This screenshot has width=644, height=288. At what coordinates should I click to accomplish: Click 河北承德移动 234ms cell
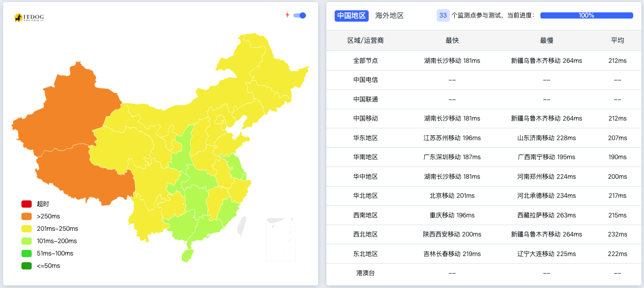click(x=547, y=196)
